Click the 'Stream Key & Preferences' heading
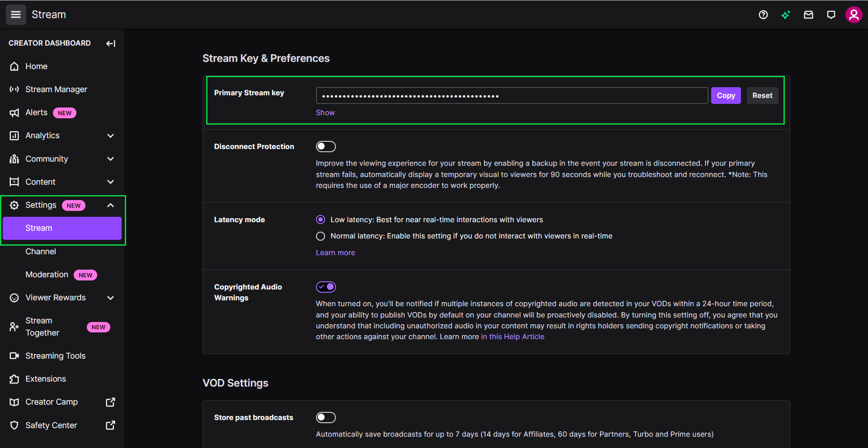 [x=266, y=58]
